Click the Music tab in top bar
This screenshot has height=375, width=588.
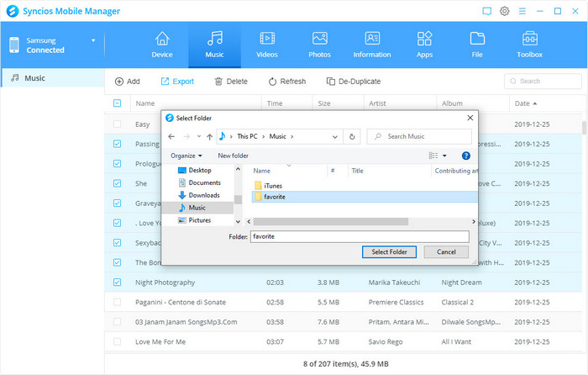(x=214, y=45)
